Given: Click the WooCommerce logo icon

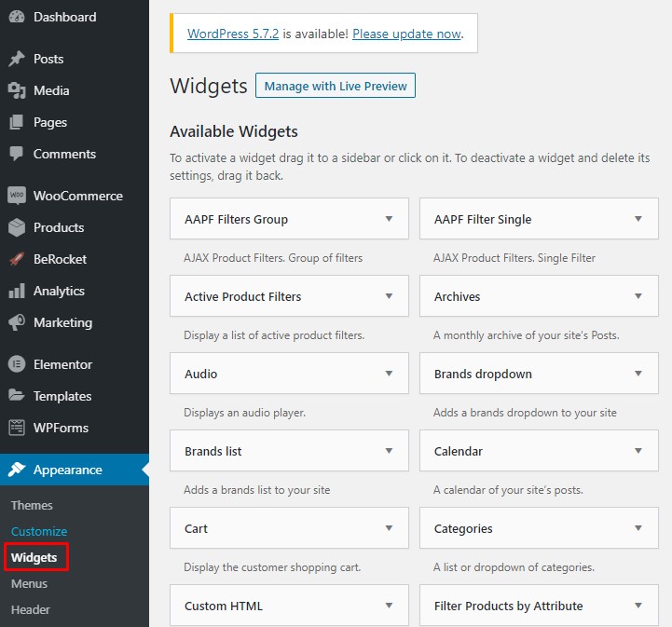Looking at the screenshot, I should (17, 196).
